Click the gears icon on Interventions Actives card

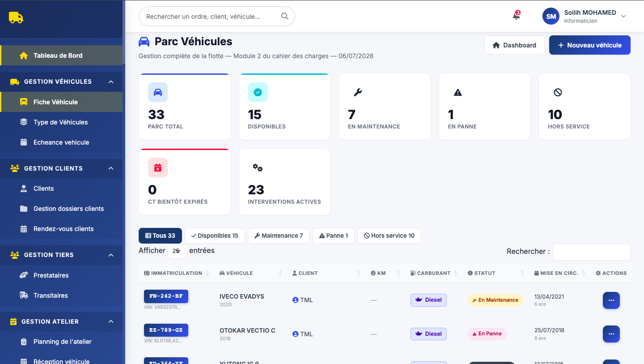[x=258, y=167]
